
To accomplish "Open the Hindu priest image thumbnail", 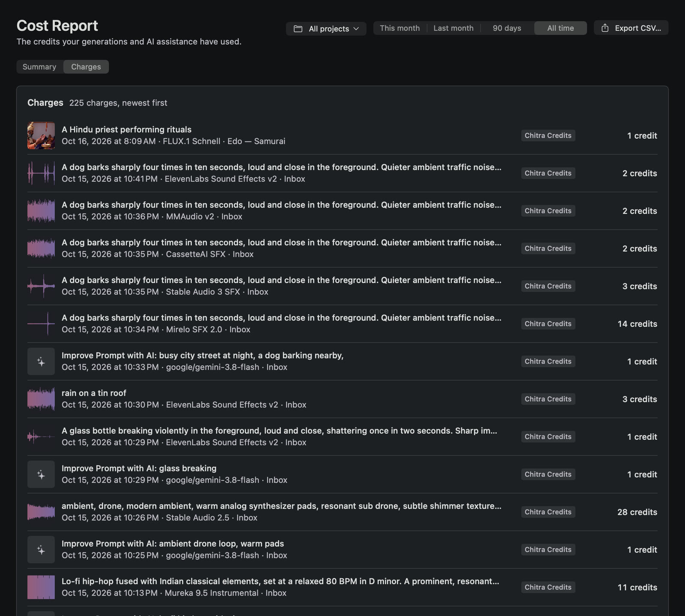I will 41,136.
